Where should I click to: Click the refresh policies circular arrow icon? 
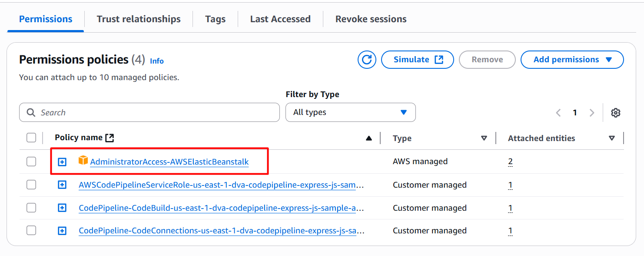point(367,60)
